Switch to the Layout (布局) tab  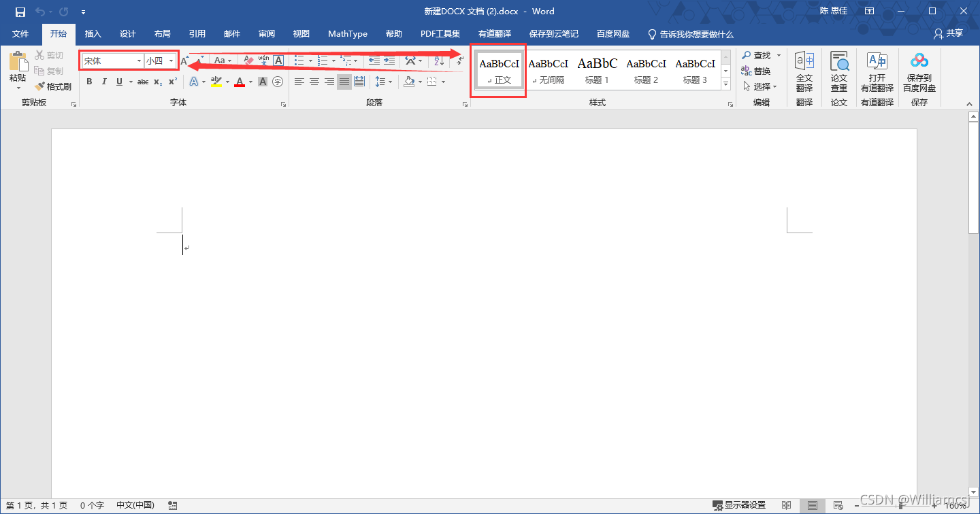click(163, 33)
